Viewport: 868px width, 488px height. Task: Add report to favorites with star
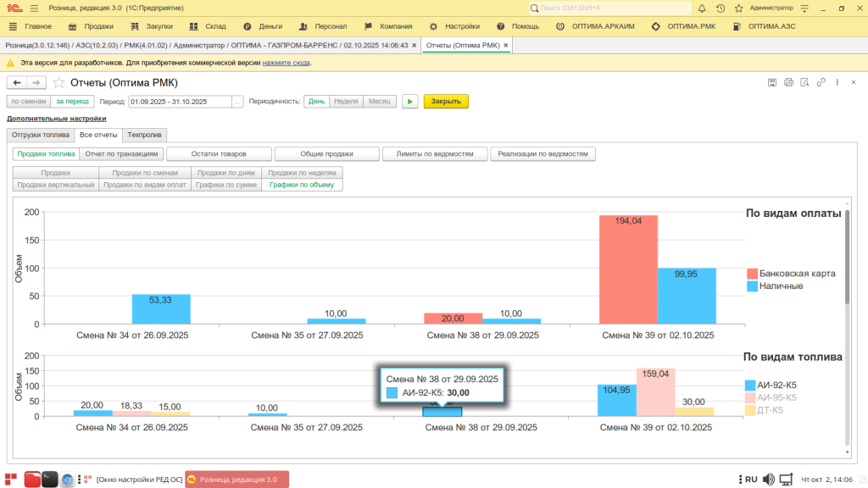click(x=58, y=82)
